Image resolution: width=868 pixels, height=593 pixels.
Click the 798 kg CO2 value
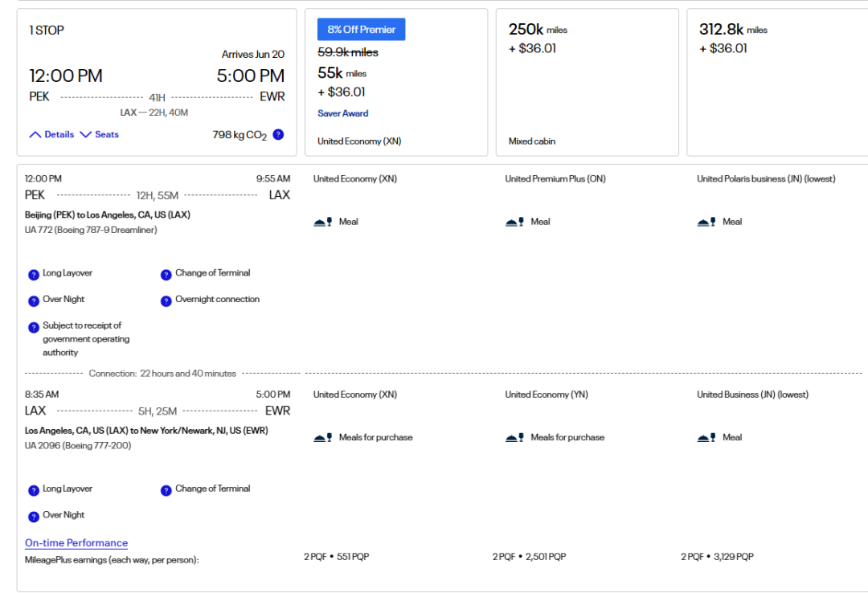(x=240, y=135)
